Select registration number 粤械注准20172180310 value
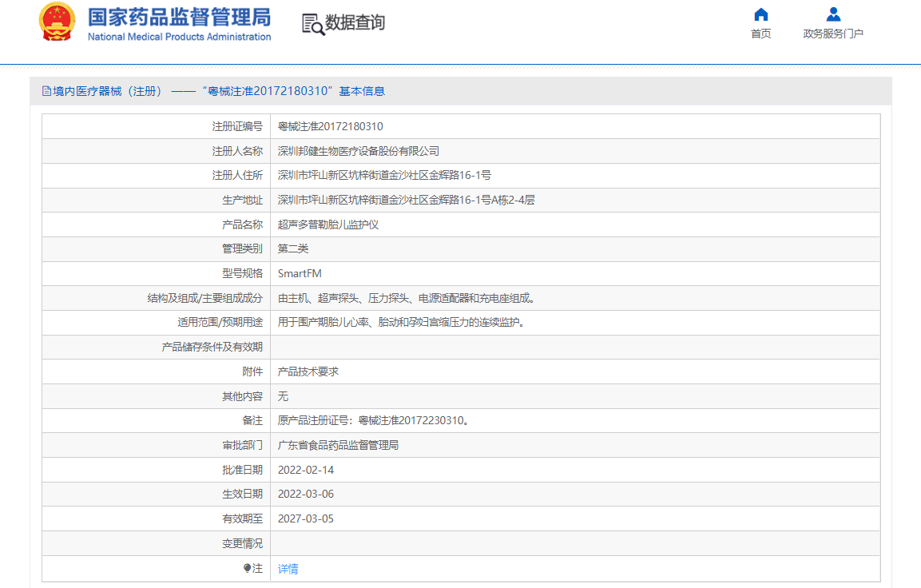The height and width of the screenshot is (588, 921). click(330, 126)
